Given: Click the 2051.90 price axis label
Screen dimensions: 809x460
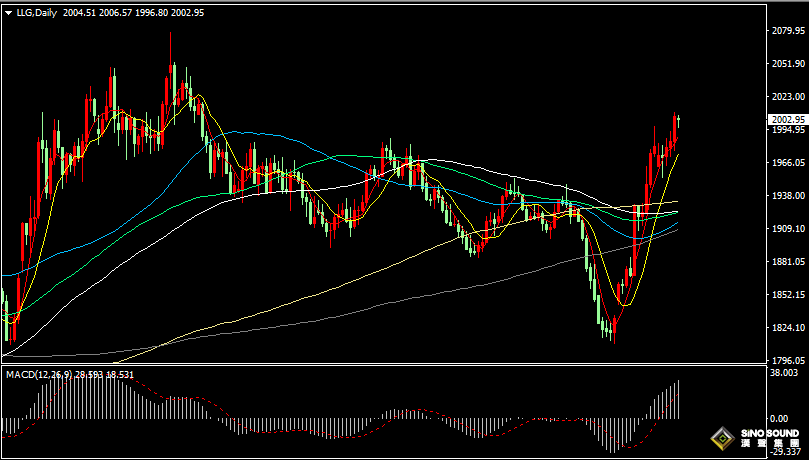Looking at the screenshot, I should pyautogui.click(x=786, y=63).
